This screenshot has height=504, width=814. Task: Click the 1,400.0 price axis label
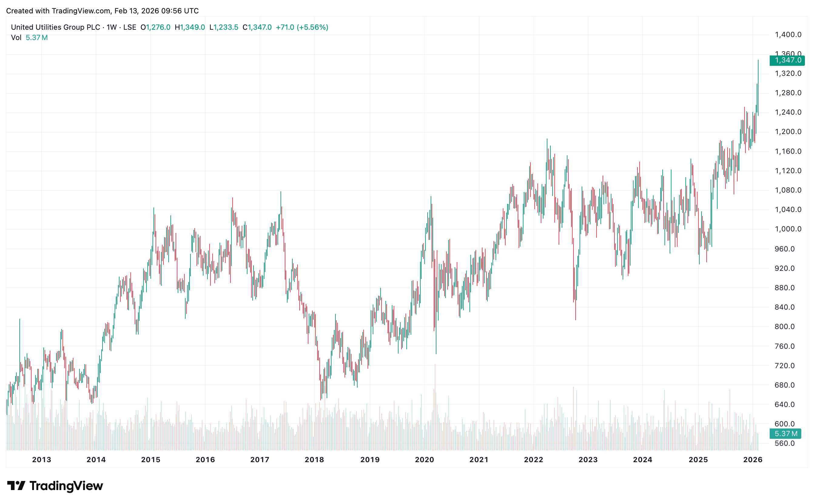(x=788, y=35)
